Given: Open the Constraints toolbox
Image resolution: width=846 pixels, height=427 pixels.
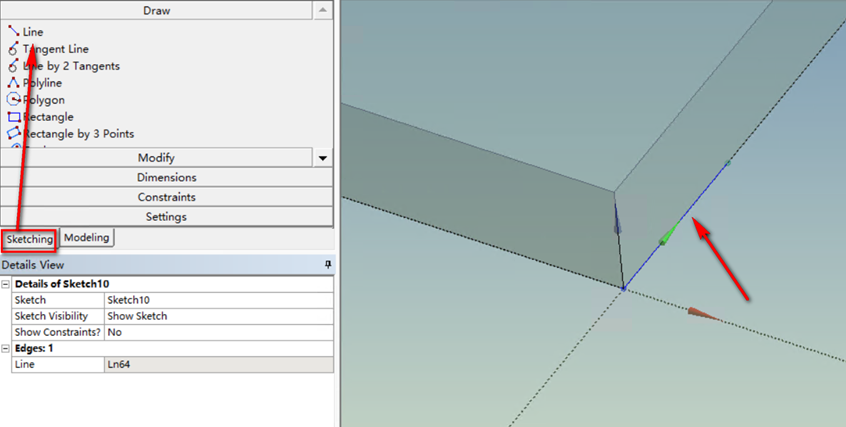Looking at the screenshot, I should click(x=166, y=197).
